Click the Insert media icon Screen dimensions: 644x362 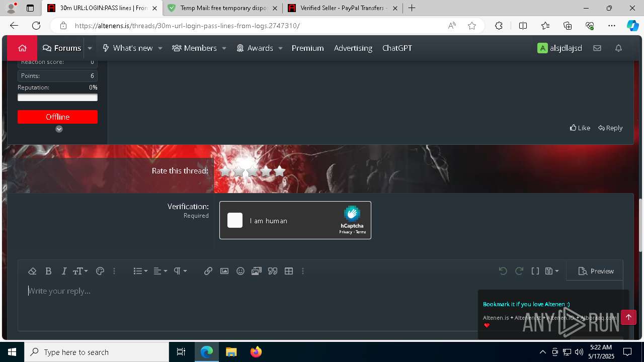pyautogui.click(x=257, y=271)
